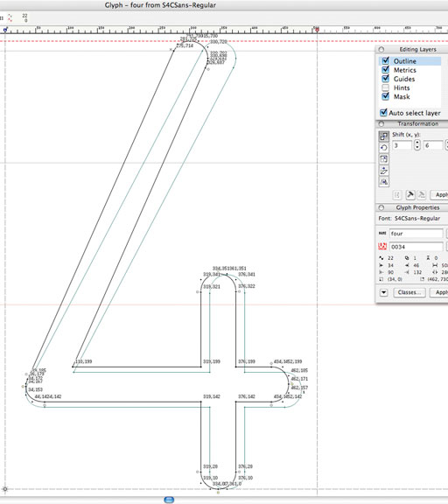Select the Rotate transformation icon
Screen dimensions: 448x504
click(x=384, y=148)
